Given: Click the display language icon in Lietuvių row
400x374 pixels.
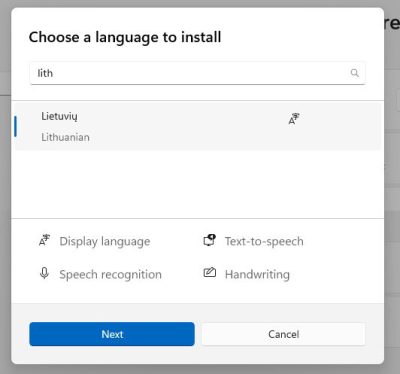Looking at the screenshot, I should coord(294,119).
